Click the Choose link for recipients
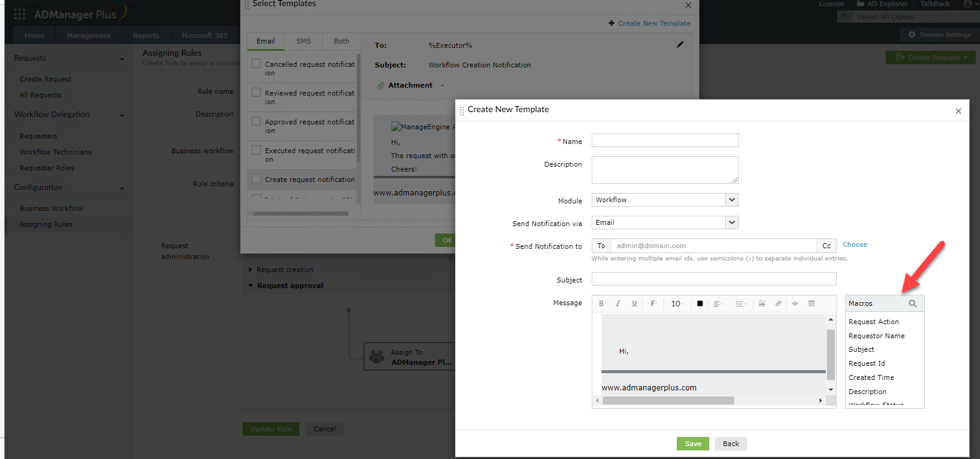The height and width of the screenshot is (459, 980). click(854, 245)
